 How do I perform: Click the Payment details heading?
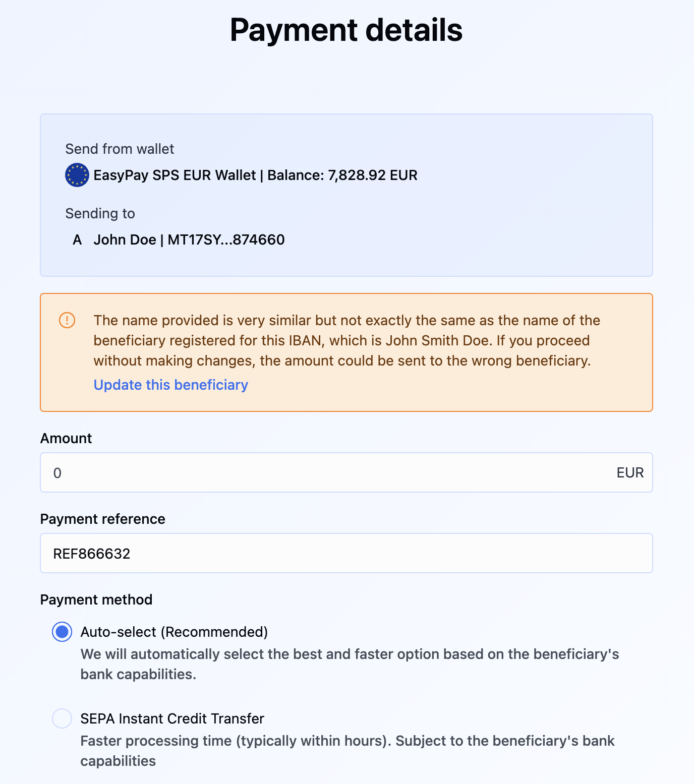(346, 30)
